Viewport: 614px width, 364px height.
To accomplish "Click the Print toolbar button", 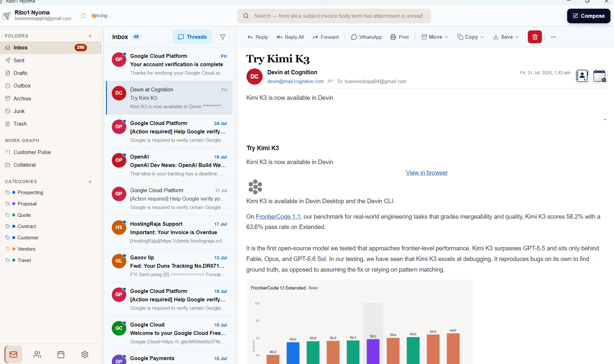I will click(400, 37).
